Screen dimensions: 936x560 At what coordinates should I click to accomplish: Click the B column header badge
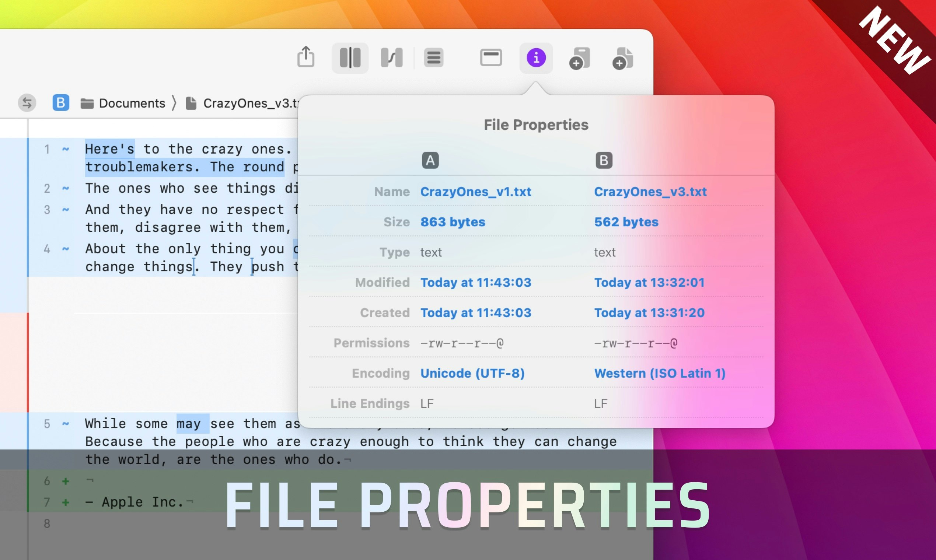pos(604,160)
